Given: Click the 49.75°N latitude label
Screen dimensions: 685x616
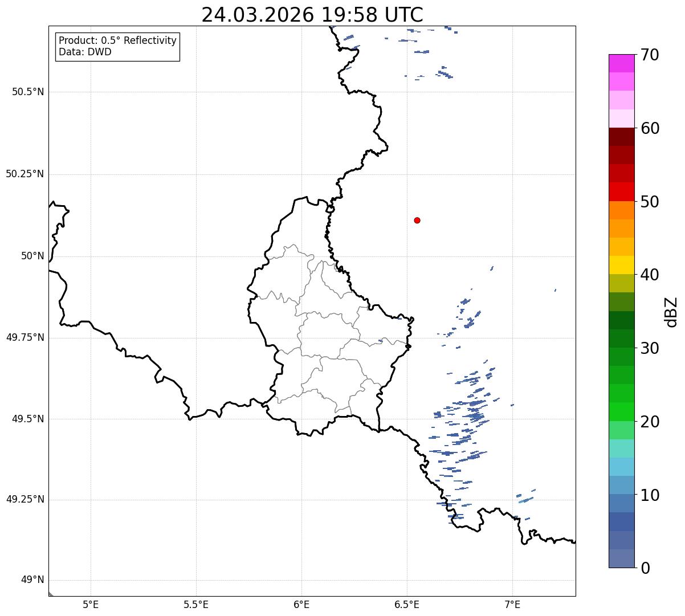Looking at the screenshot, I should pos(25,337).
